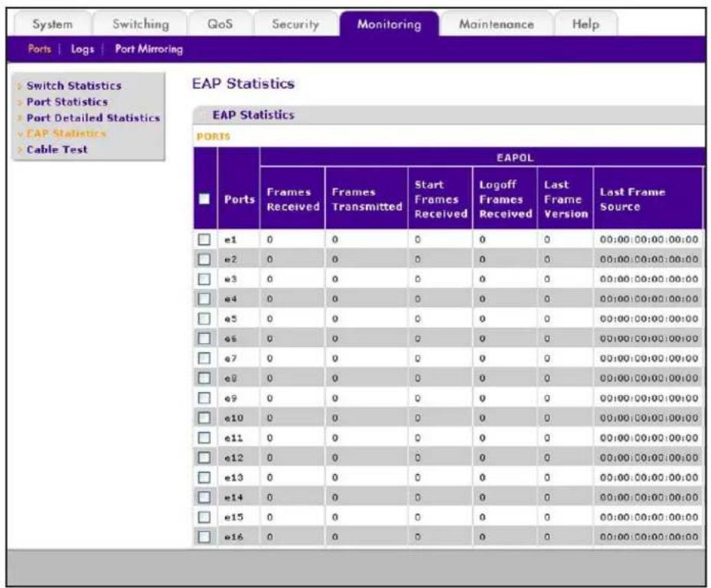Click the Frames Transmitted column header

367,199
